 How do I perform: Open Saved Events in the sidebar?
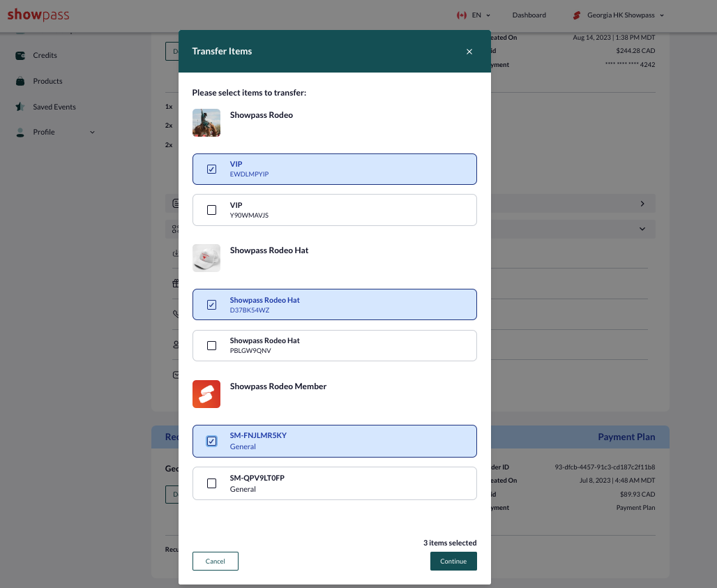pyautogui.click(x=54, y=107)
